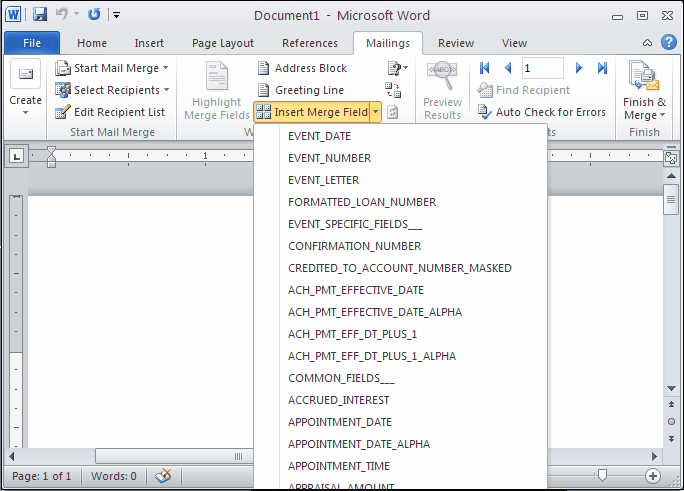Click the record number input field

coord(542,68)
